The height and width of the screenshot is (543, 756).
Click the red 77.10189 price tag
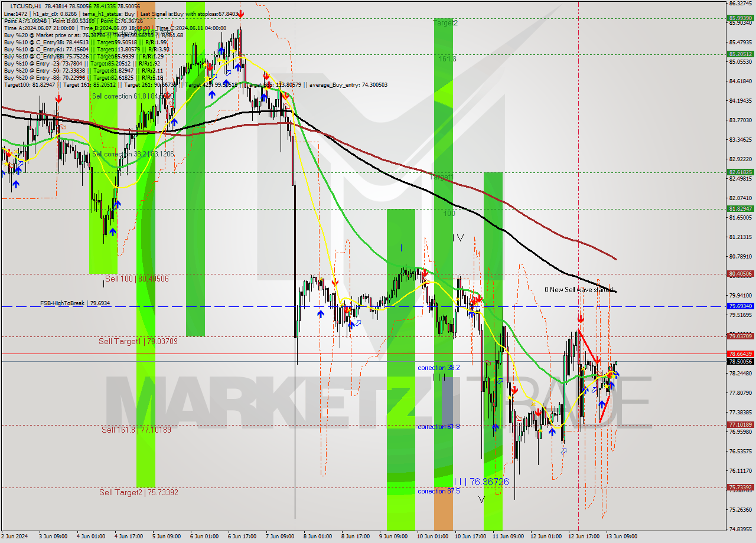[740, 424]
